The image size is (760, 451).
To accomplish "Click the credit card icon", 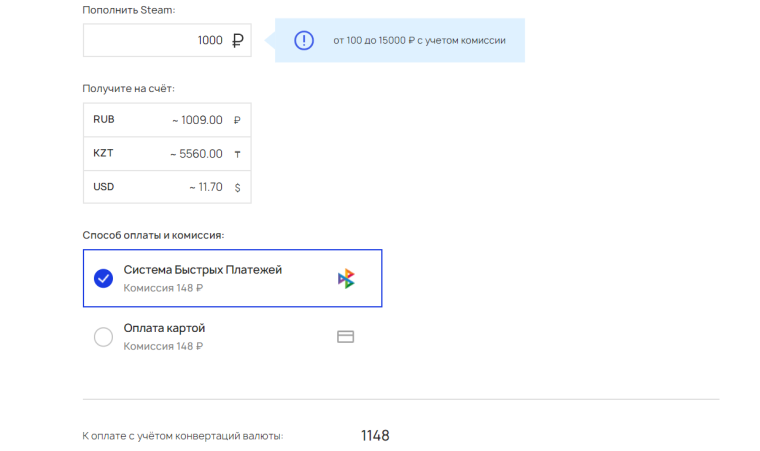I will [x=346, y=337].
